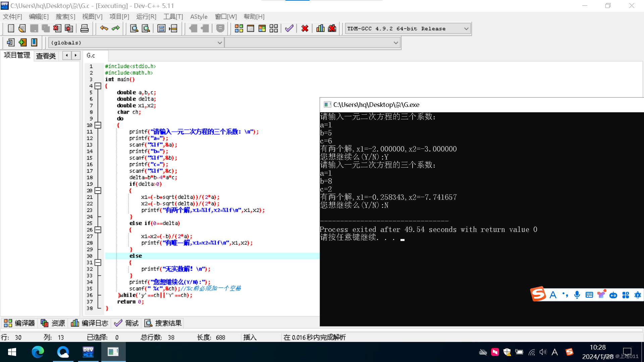Click the Undo arrow icon
This screenshot has height=362, width=644.
pos(104,28)
